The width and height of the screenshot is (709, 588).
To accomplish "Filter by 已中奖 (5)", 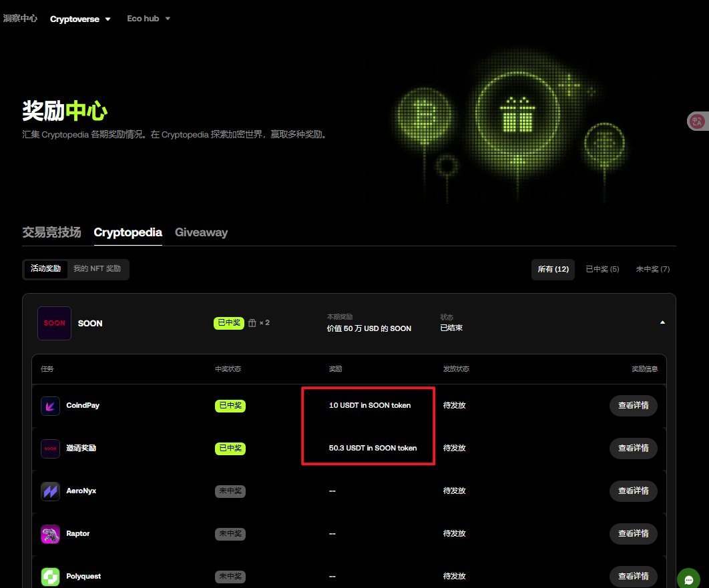I will (x=602, y=270).
